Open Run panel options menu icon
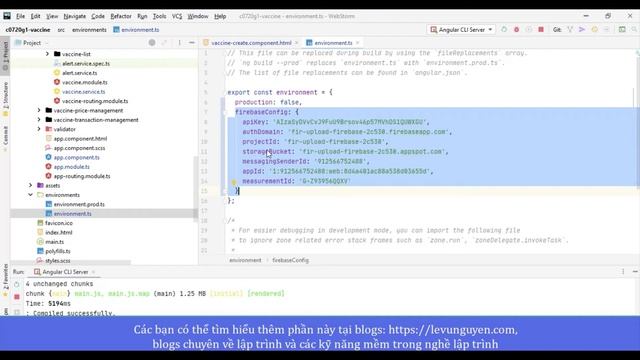Screen dimensions: 640x360 [623, 271]
